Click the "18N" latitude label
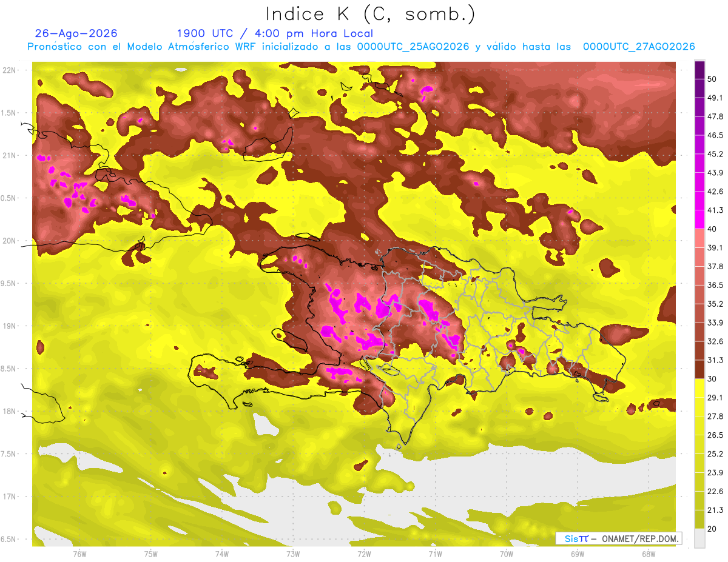The image size is (728, 562). [9, 412]
